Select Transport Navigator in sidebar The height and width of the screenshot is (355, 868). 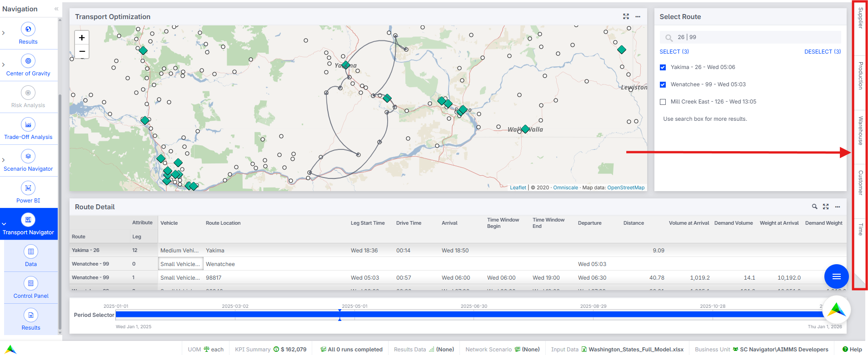point(28,224)
